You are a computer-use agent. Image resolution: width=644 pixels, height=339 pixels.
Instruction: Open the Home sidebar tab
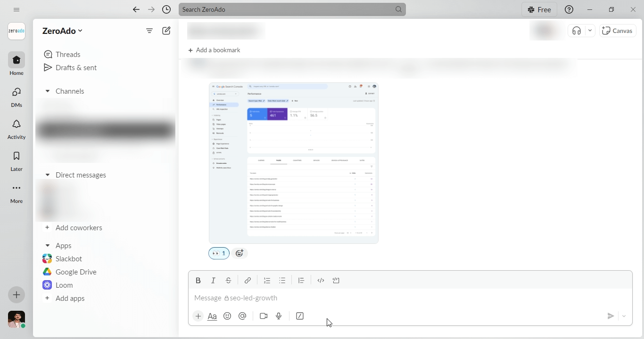pos(17,64)
